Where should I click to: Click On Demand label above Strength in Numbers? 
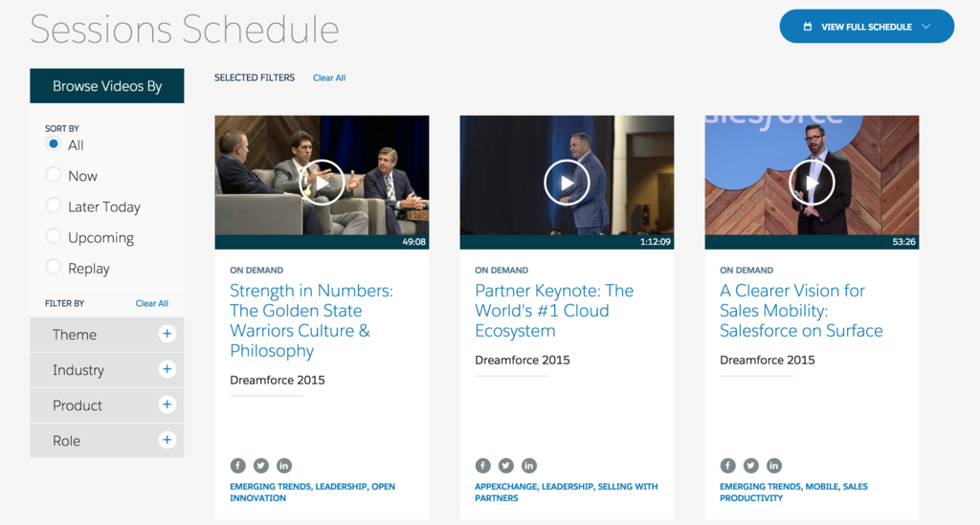(256, 271)
